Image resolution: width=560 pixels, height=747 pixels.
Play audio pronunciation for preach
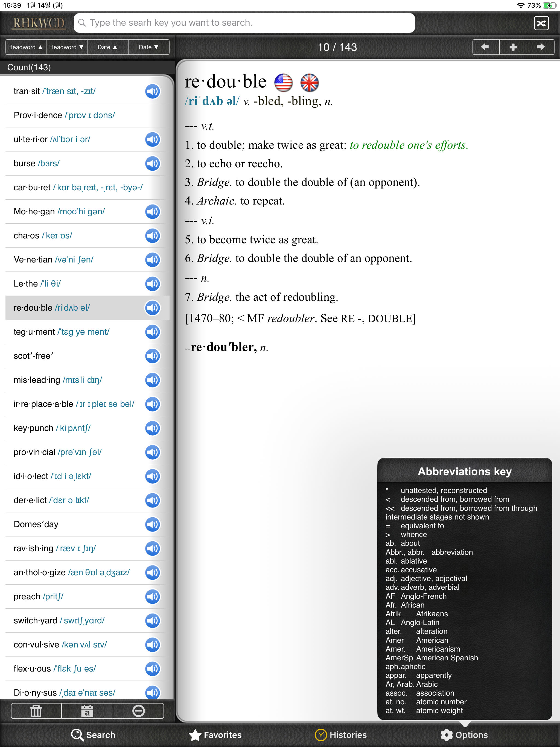click(x=152, y=596)
